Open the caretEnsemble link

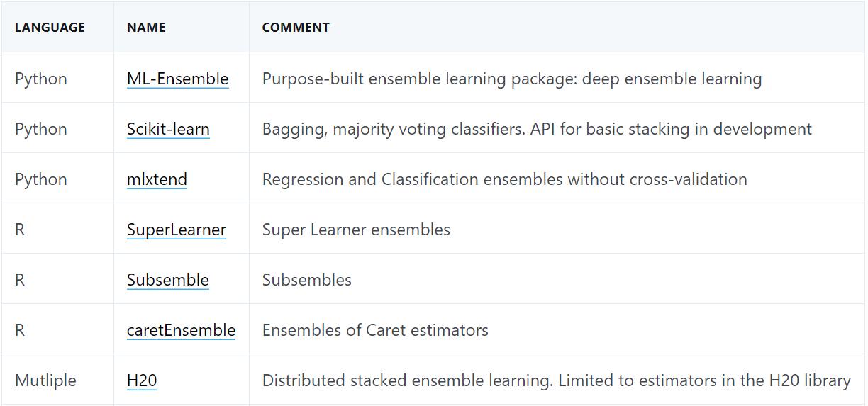[x=181, y=330]
